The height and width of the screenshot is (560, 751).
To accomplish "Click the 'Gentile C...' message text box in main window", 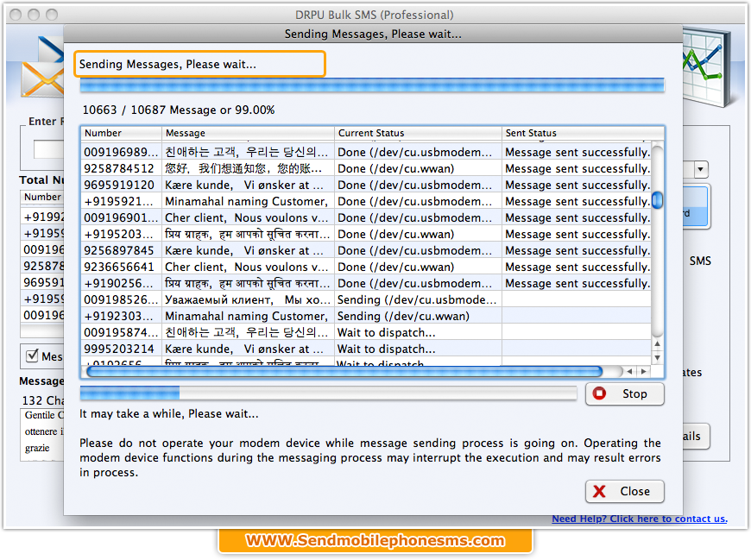I will click(x=42, y=435).
